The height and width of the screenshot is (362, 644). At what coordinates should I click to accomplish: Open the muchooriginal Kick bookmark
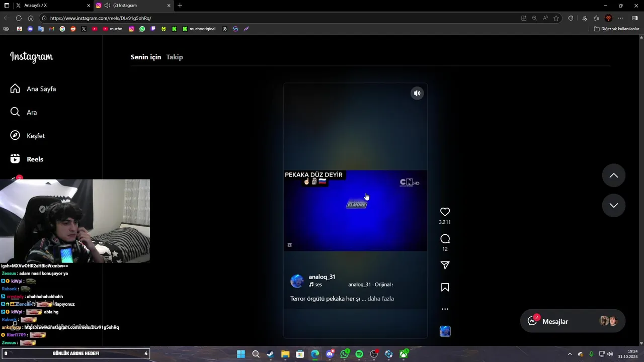[x=199, y=29]
